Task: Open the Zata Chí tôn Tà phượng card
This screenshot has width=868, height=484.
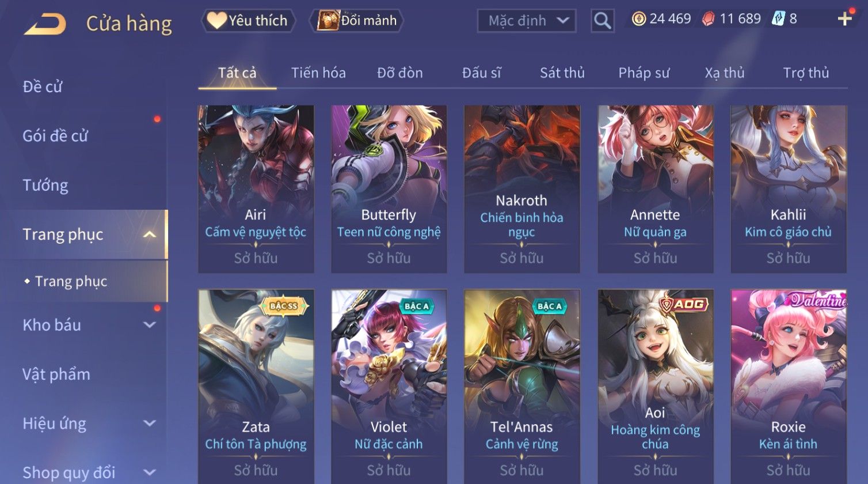Action: point(256,386)
